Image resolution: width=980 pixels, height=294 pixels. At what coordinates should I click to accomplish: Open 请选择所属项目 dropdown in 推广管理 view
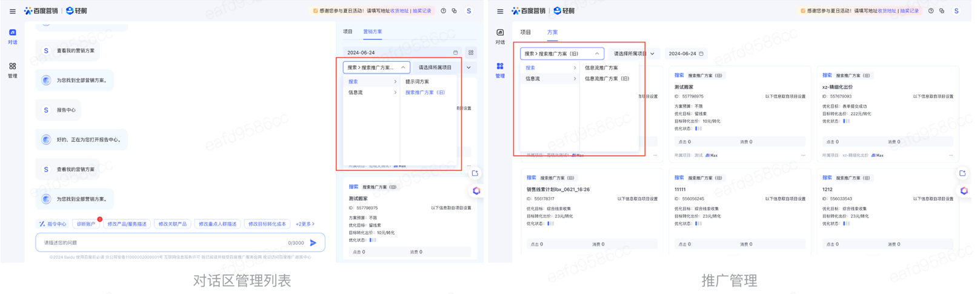tap(633, 53)
